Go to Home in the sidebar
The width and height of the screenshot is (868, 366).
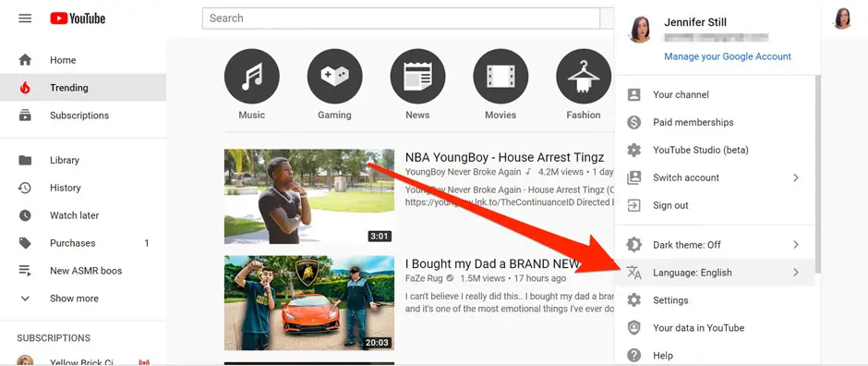click(x=83, y=60)
